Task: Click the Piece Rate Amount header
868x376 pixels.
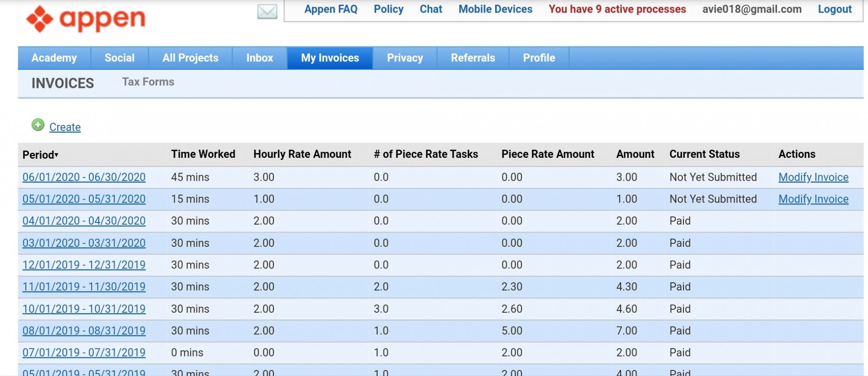Action: point(548,154)
